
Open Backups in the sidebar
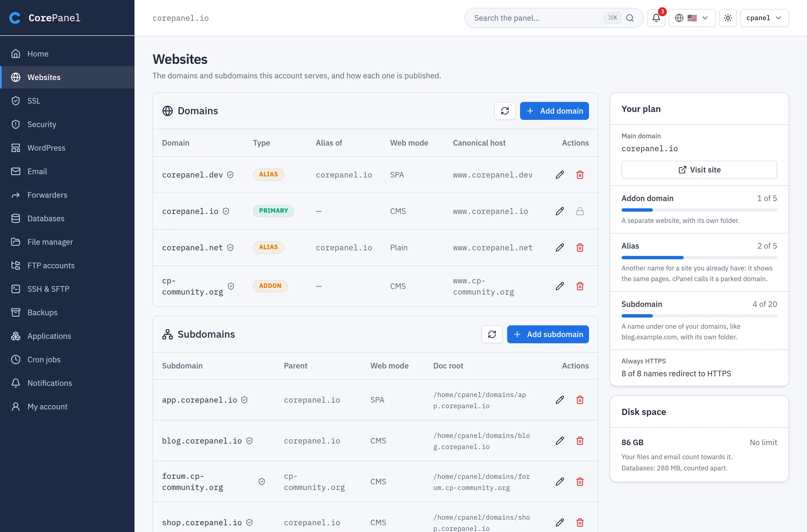coord(67,312)
